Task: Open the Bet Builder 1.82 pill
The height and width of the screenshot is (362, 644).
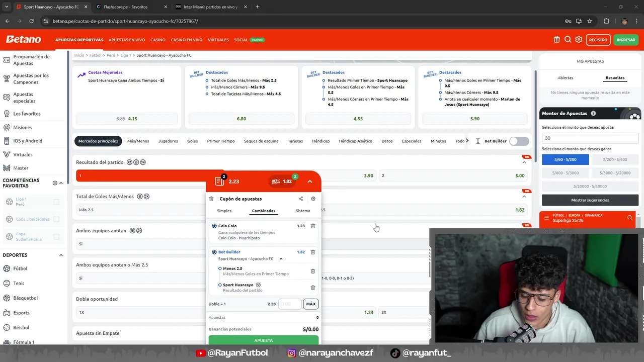Action: point(284,181)
